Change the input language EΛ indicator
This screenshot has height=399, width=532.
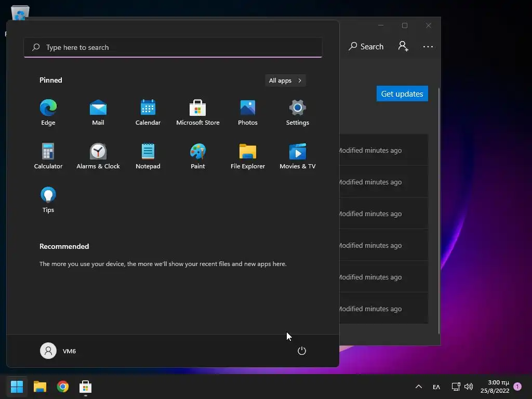point(436,387)
